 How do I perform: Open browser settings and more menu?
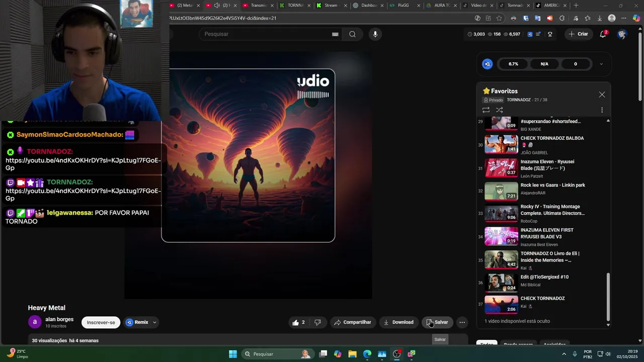coord(624,18)
